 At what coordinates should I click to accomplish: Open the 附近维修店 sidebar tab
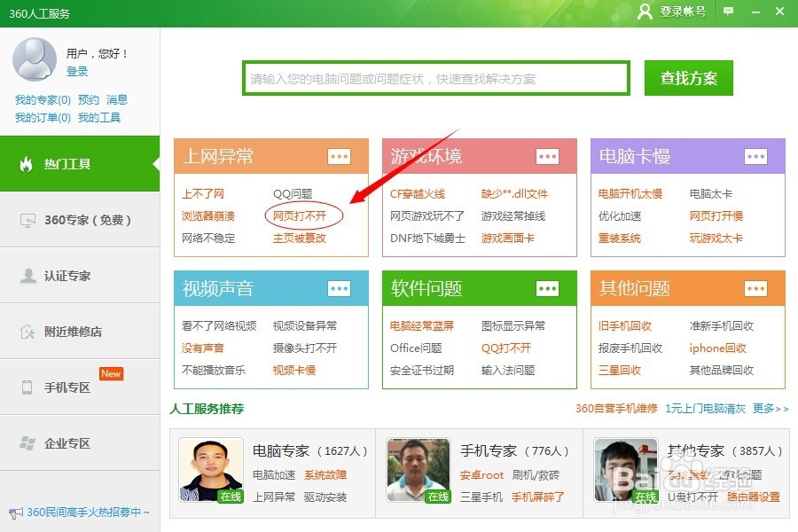(x=80, y=332)
